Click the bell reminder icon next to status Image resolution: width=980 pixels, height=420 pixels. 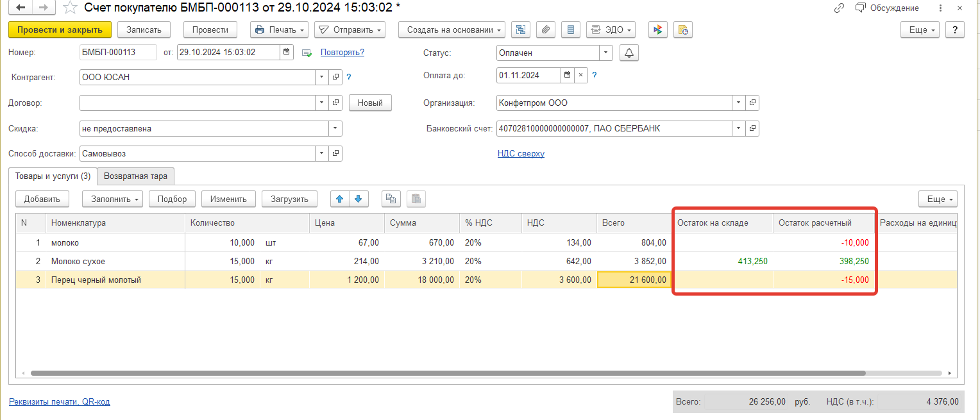629,53
